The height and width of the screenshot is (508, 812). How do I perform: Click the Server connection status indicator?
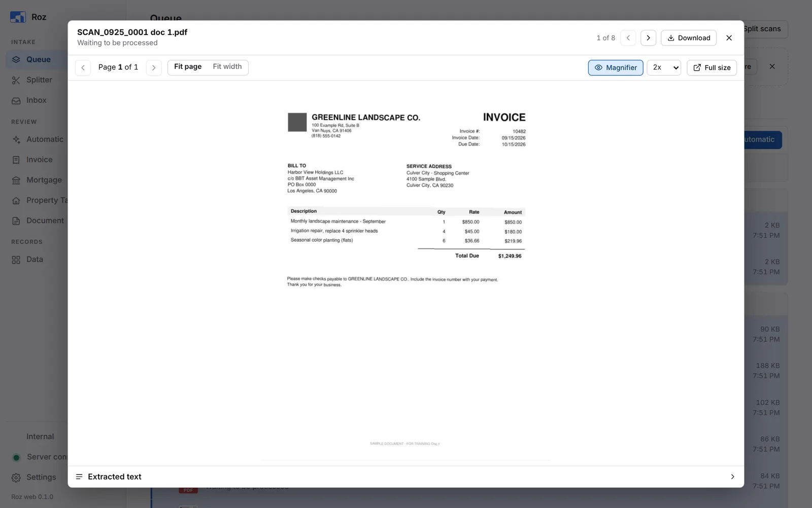(16, 457)
